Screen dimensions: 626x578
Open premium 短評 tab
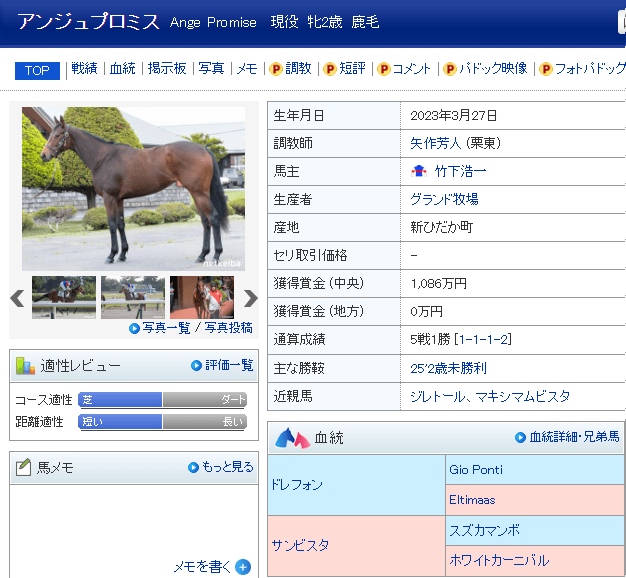tap(352, 69)
